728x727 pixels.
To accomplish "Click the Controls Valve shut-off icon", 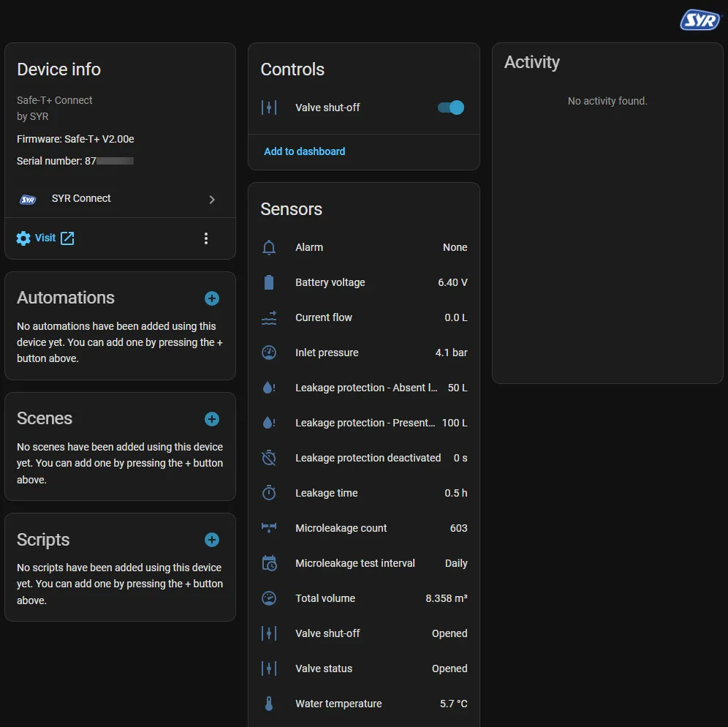I will 269,108.
